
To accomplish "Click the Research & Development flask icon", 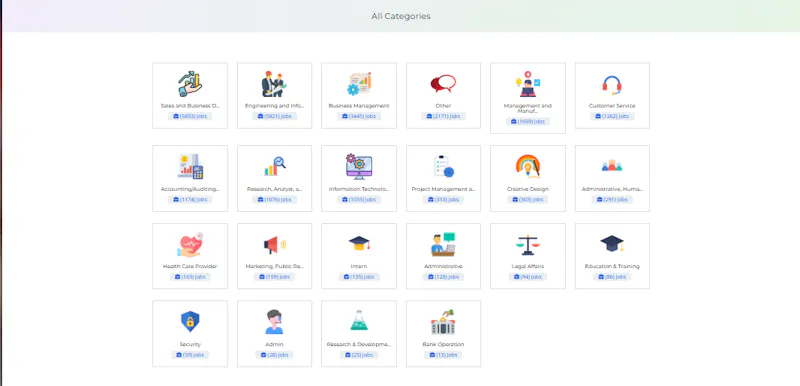I will 359,321.
